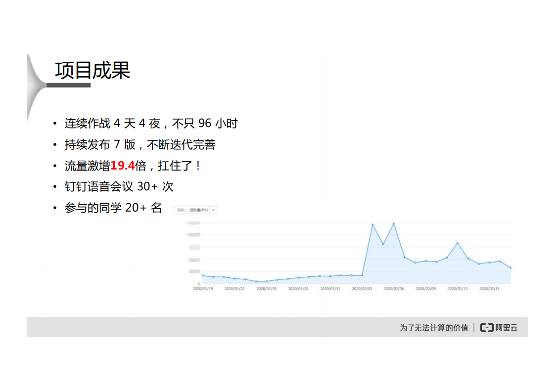Click the dropdown arrow next to PV label
Screen dimensions: 555x392
tap(213, 210)
